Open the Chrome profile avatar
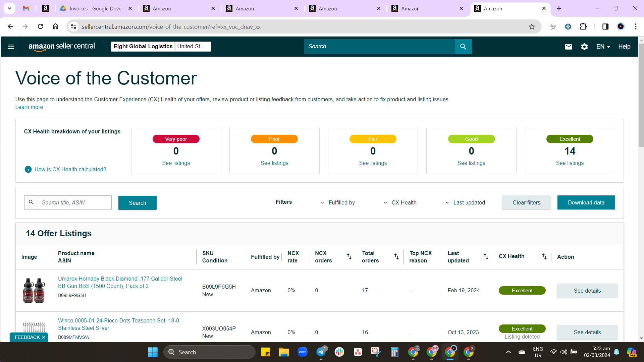This screenshot has width=644, height=362. click(x=621, y=26)
